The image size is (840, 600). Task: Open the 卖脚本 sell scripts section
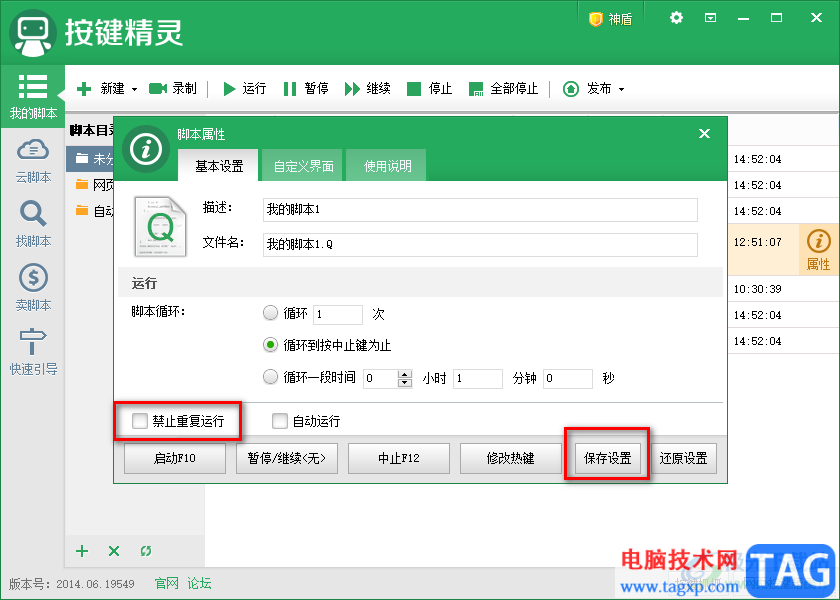pyautogui.click(x=33, y=288)
